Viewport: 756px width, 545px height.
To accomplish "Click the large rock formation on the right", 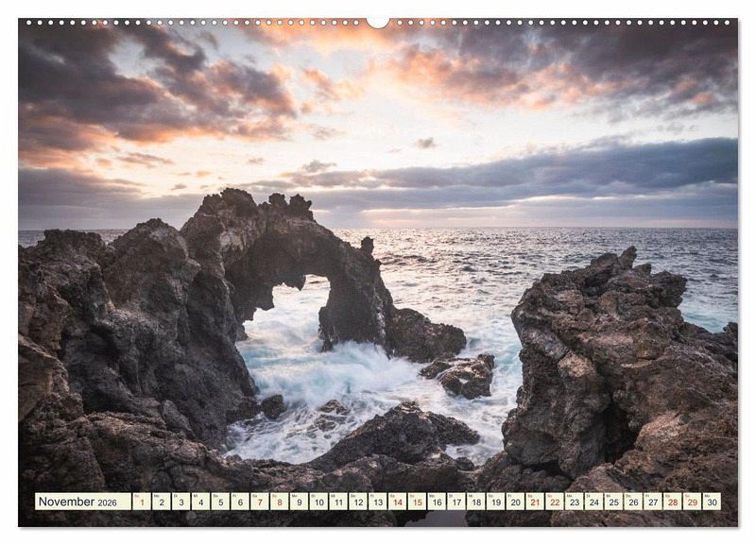I will [614, 378].
